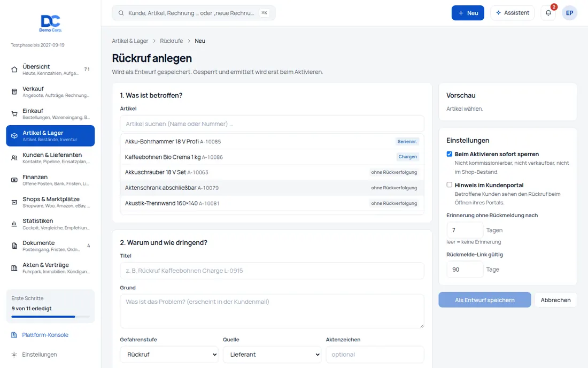This screenshot has width=588, height=368.
Task: Go to Rückrufe in breadcrumb
Action: click(172, 41)
